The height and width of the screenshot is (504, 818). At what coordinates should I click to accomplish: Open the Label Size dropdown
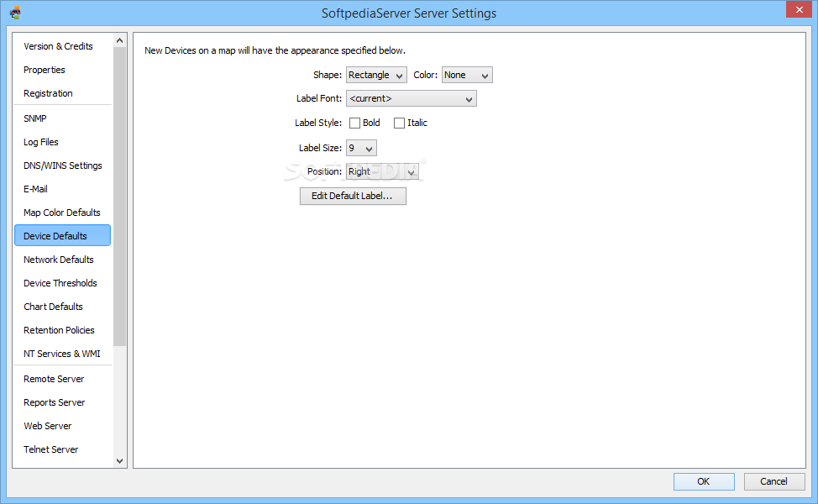[361, 148]
